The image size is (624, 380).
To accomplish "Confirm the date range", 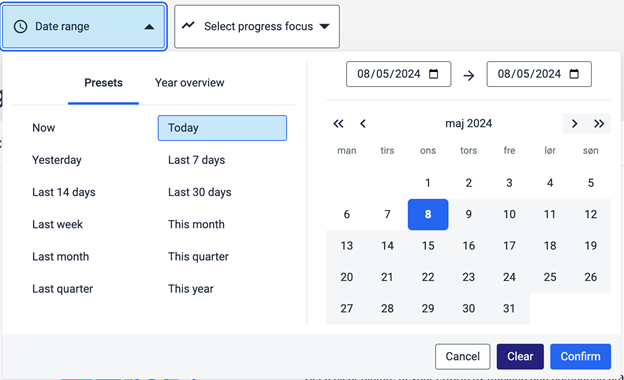I will (581, 357).
